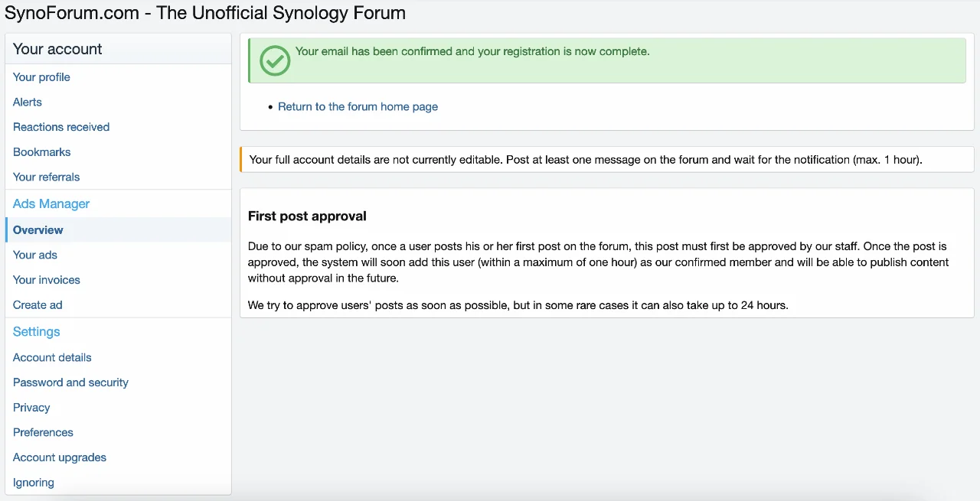The height and width of the screenshot is (501, 980).
Task: View Account upgrades
Action: [x=60, y=457]
